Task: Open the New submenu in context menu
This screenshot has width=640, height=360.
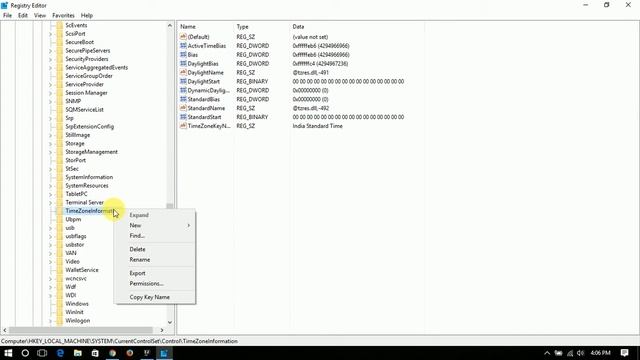Action: (x=155, y=225)
